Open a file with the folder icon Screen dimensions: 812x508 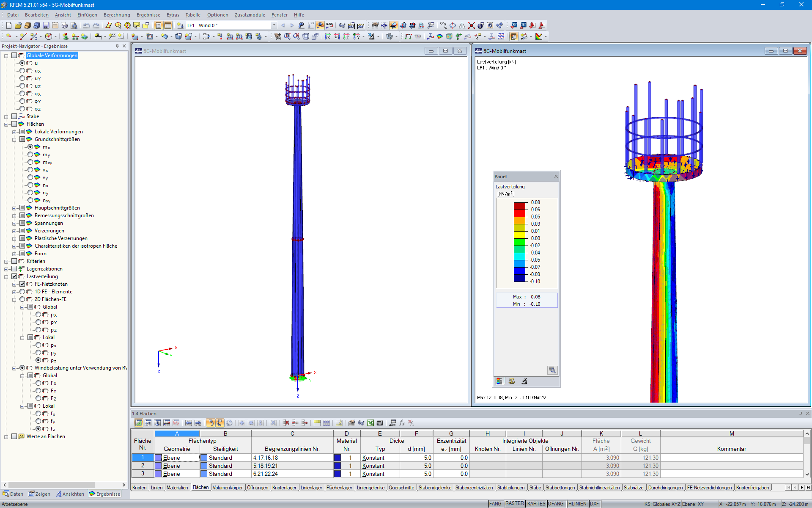tap(18, 25)
